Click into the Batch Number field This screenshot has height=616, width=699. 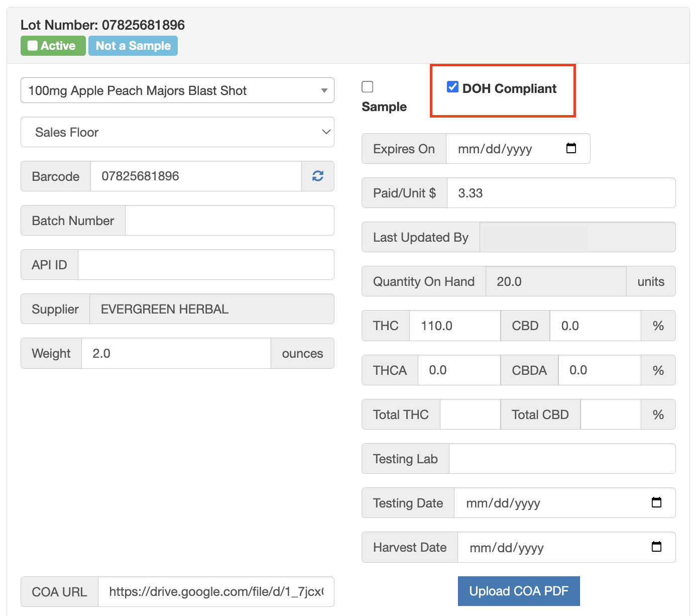coord(229,220)
